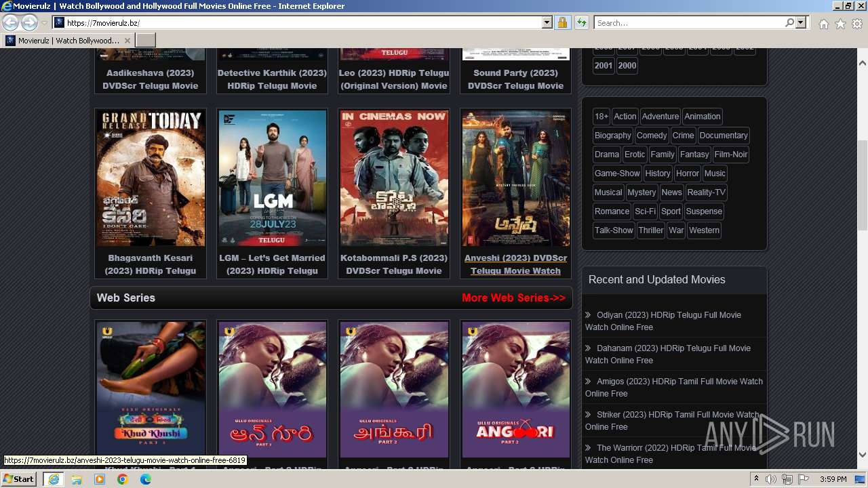
Task: Select the Mystery genre tag
Action: pyautogui.click(x=642, y=192)
